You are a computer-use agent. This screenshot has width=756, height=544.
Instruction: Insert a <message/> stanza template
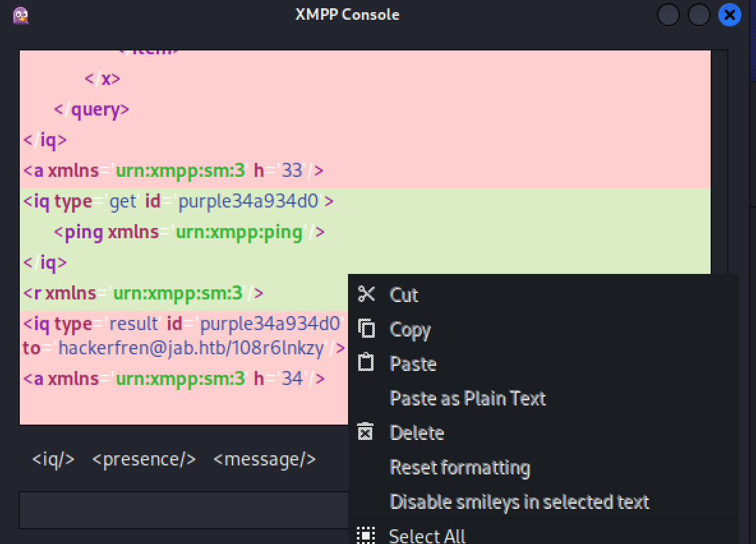(x=264, y=459)
